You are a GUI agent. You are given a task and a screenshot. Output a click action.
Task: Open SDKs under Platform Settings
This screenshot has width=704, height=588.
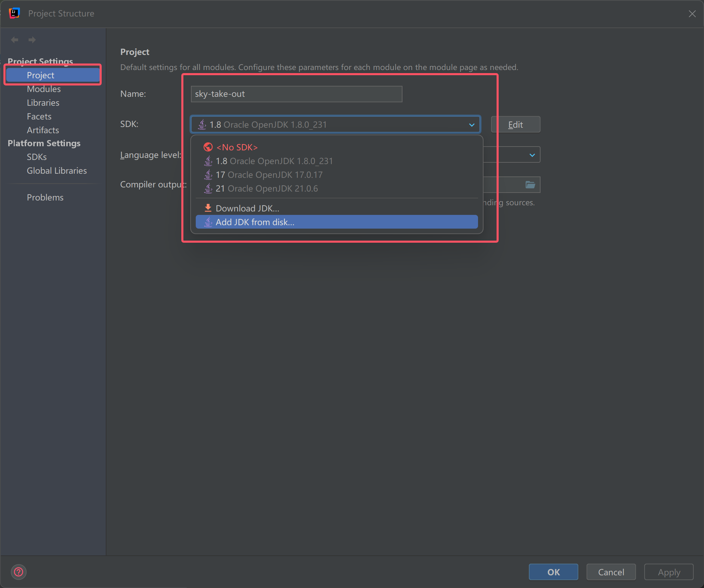point(37,157)
